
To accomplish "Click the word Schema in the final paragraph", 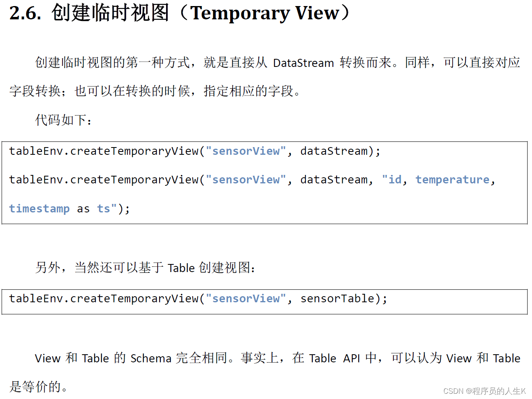I will point(151,358).
